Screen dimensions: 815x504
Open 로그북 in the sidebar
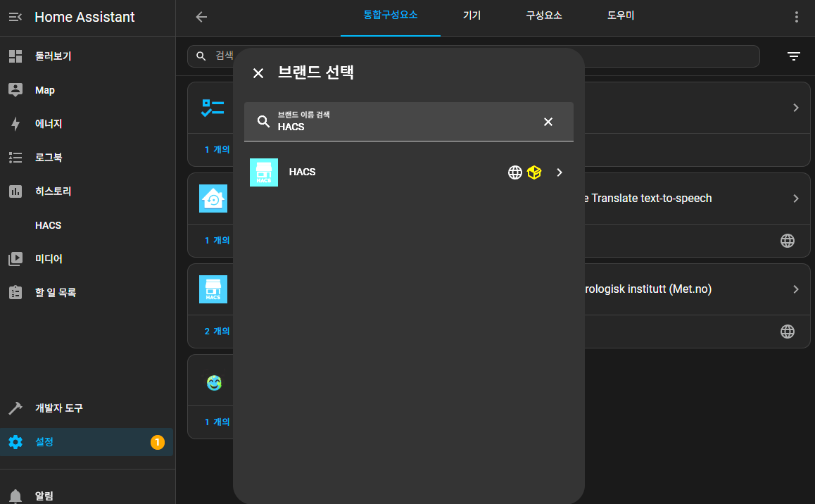(x=87, y=158)
